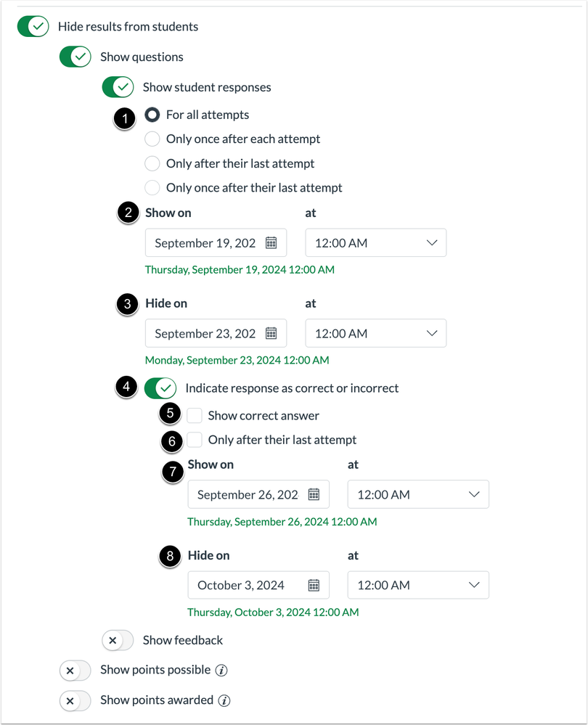
Task: Disable the Show questions toggle
Action: [x=75, y=57]
